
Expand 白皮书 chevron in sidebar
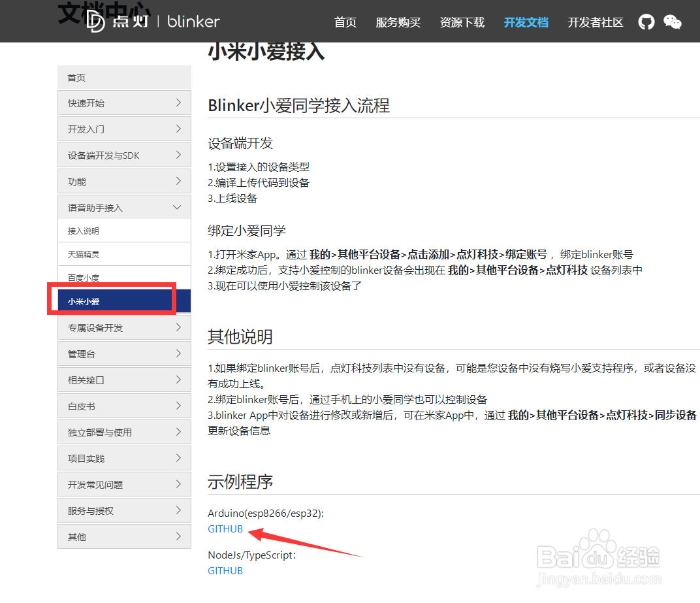tap(178, 406)
